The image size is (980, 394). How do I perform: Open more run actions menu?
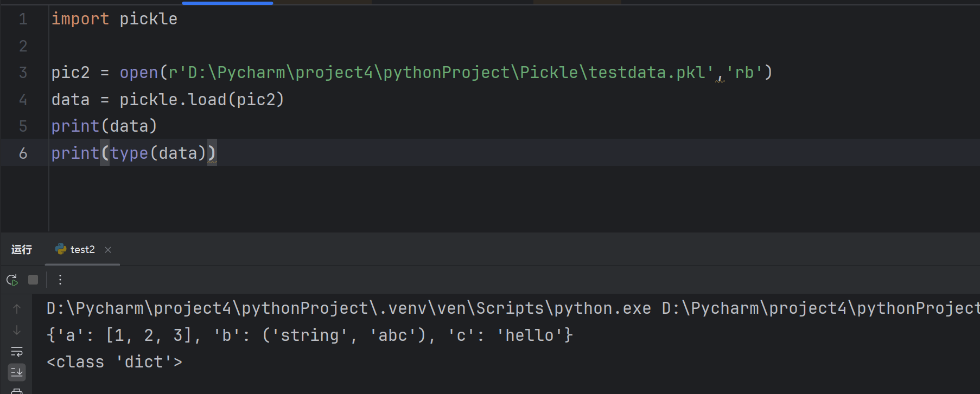(x=60, y=280)
